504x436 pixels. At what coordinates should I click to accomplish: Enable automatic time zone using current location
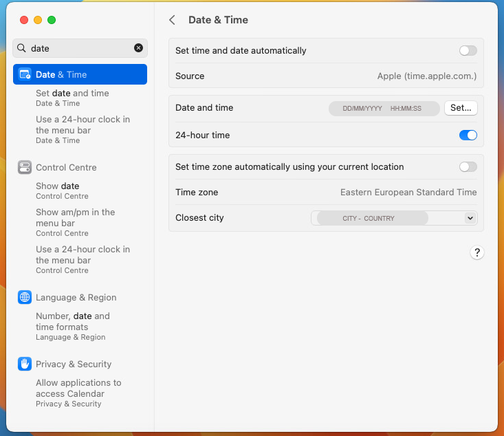click(x=468, y=167)
